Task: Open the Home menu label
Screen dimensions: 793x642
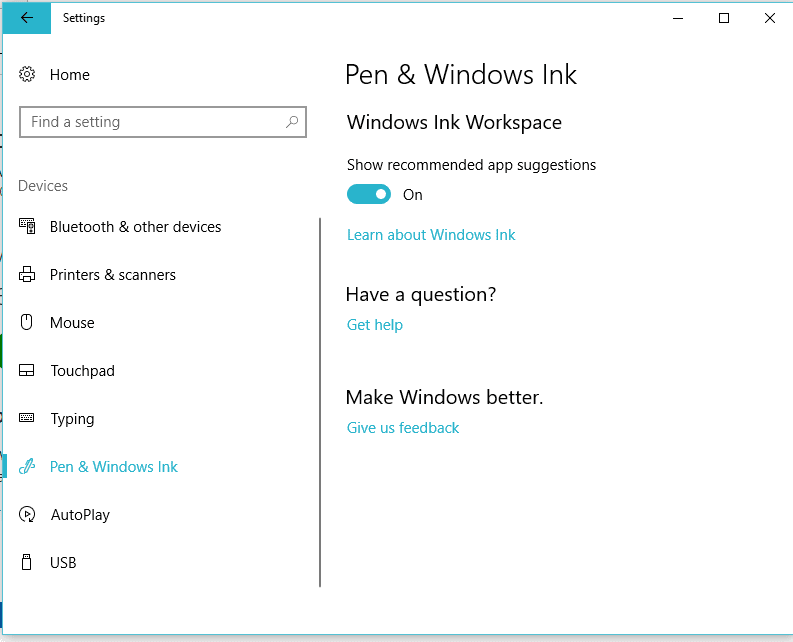Action: pos(70,75)
